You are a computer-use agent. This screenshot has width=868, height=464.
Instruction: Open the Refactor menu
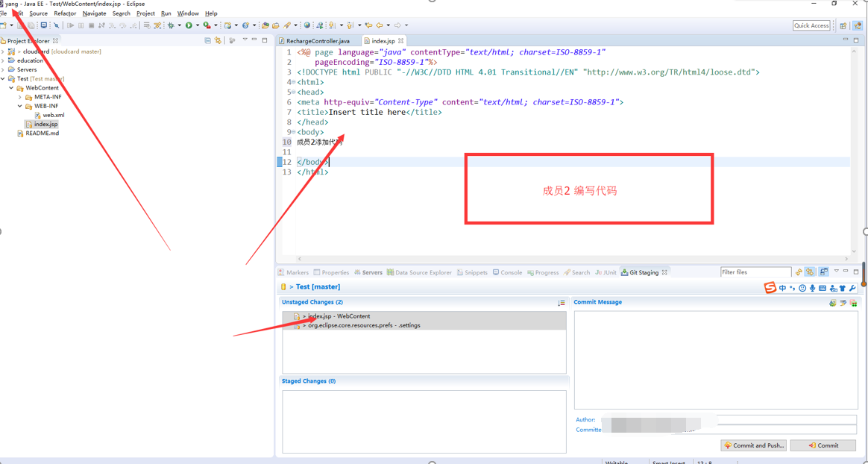65,13
